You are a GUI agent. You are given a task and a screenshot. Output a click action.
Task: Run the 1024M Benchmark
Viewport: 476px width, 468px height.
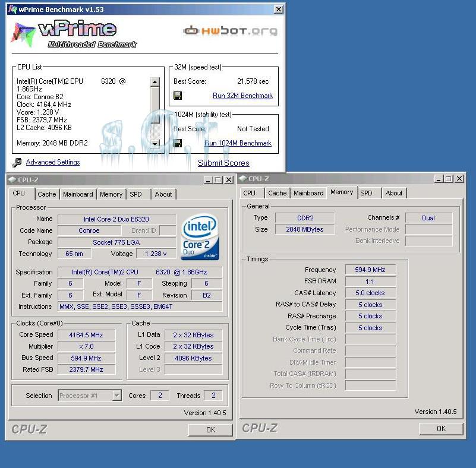pyautogui.click(x=238, y=143)
